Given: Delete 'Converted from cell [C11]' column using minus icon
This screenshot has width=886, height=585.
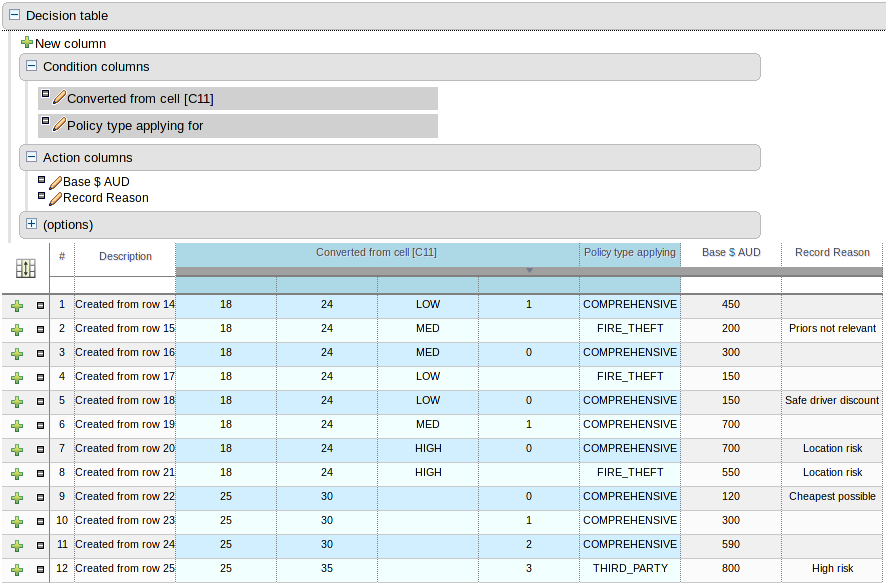Looking at the screenshot, I should [45, 94].
